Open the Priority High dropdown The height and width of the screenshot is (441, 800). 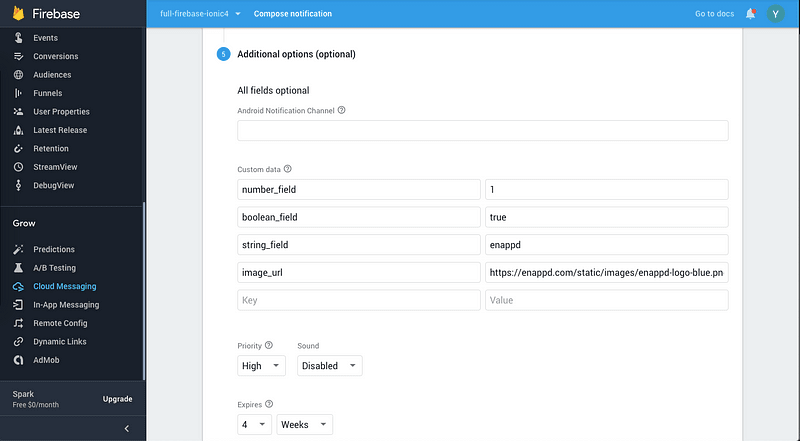click(x=261, y=365)
